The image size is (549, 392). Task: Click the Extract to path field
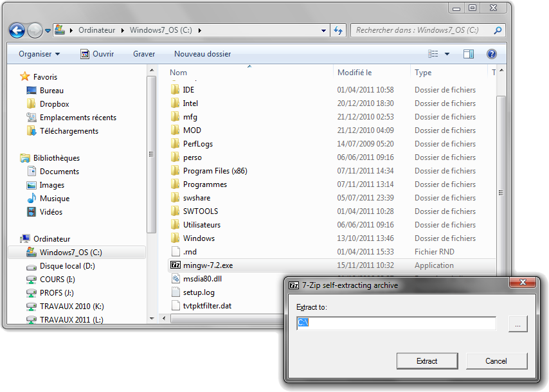[396, 323]
